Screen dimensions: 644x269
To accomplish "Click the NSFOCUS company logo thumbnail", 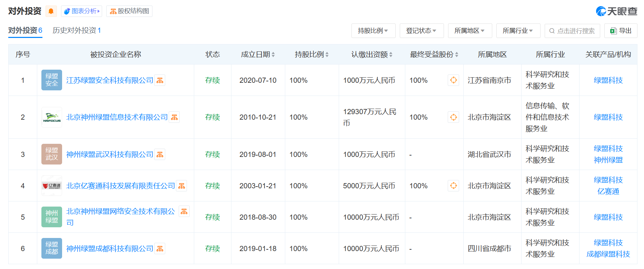I will (52, 117).
